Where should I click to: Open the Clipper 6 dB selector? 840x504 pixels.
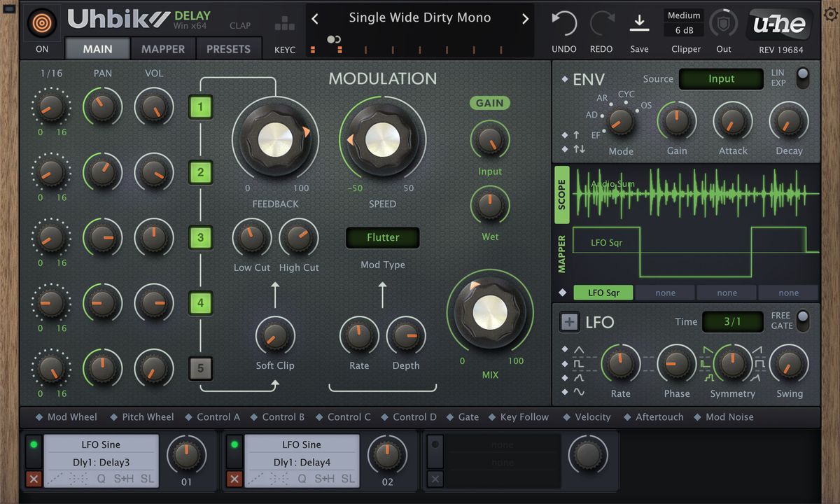pos(684,31)
